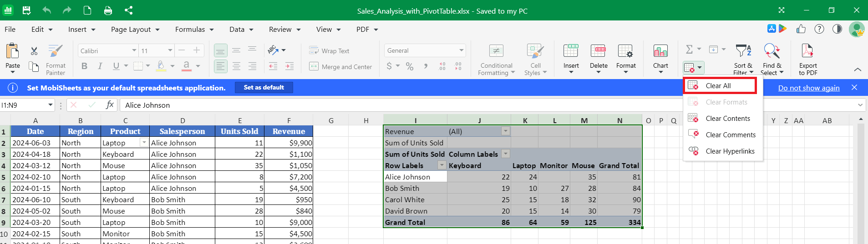Screen dimensions: 868x244
Task: Toggle italic formatting
Action: click(100, 66)
